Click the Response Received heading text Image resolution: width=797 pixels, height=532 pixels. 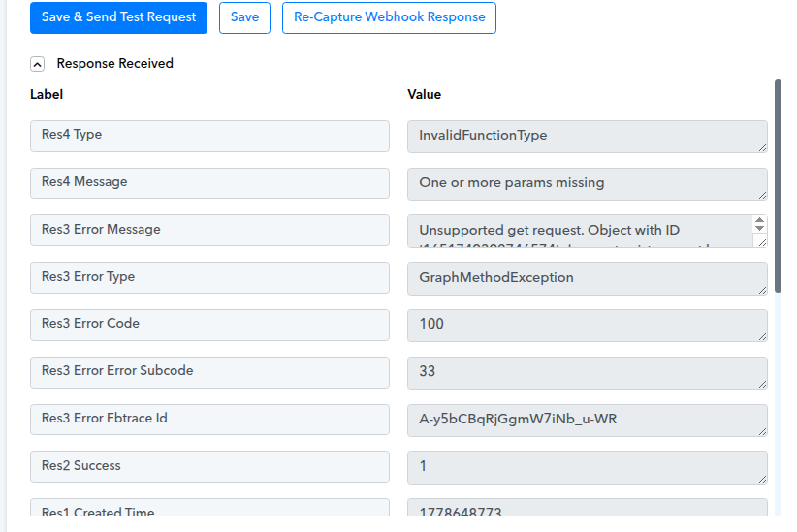click(114, 64)
